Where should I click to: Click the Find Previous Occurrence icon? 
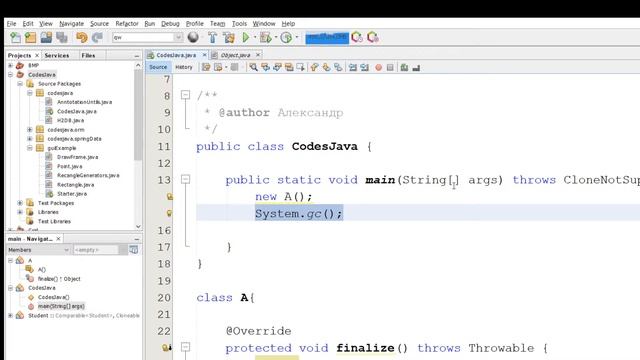pos(265,67)
